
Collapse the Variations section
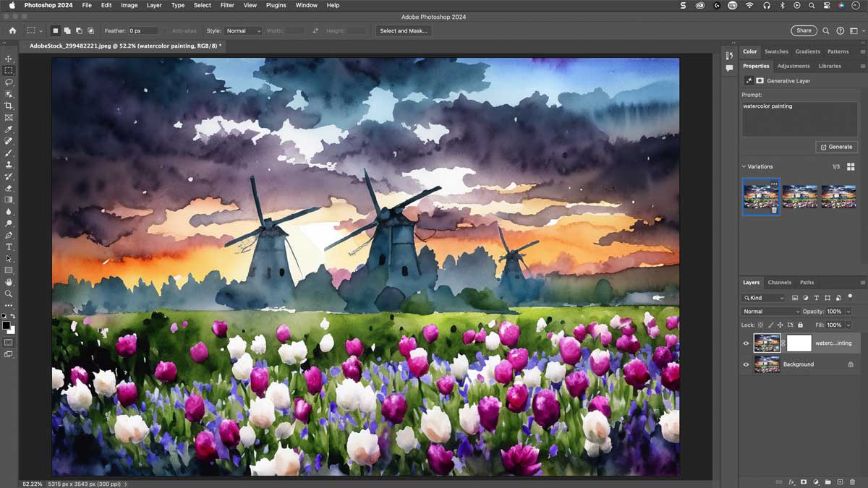pyautogui.click(x=744, y=166)
